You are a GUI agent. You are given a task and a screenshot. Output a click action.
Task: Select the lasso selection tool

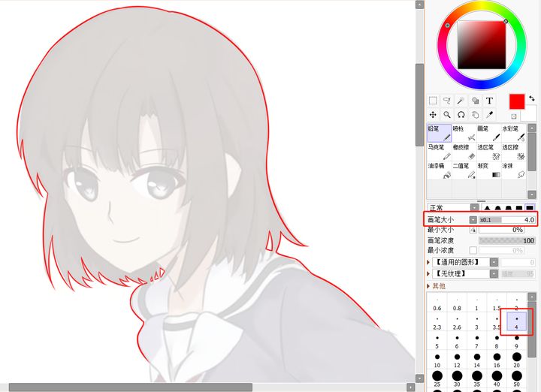point(447,101)
